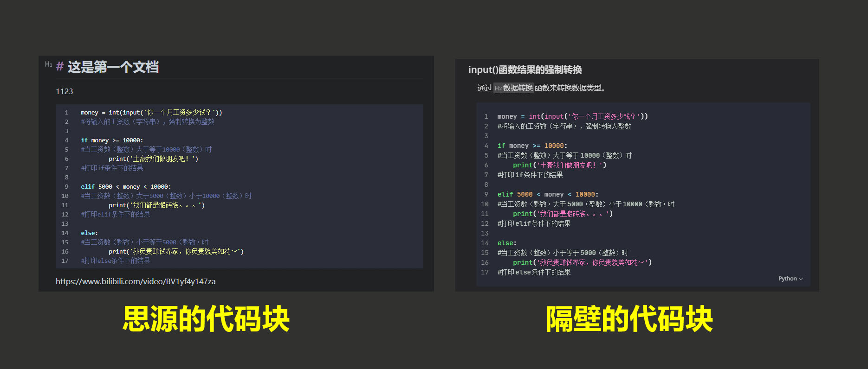Click line number 17 in the right code block

tap(485, 272)
